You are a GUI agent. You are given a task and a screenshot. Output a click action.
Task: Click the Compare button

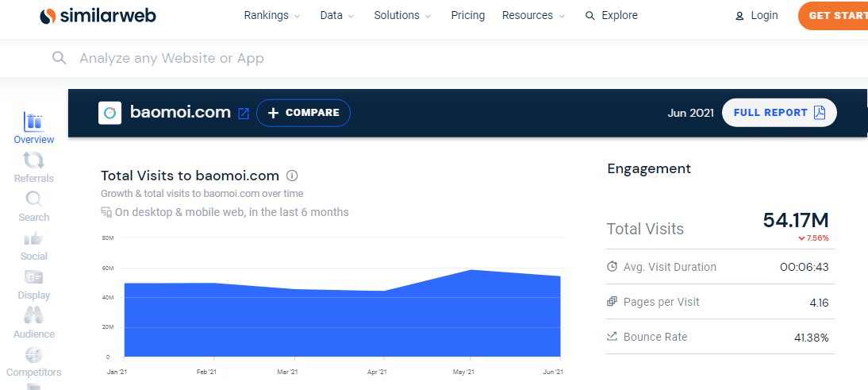[x=303, y=113]
